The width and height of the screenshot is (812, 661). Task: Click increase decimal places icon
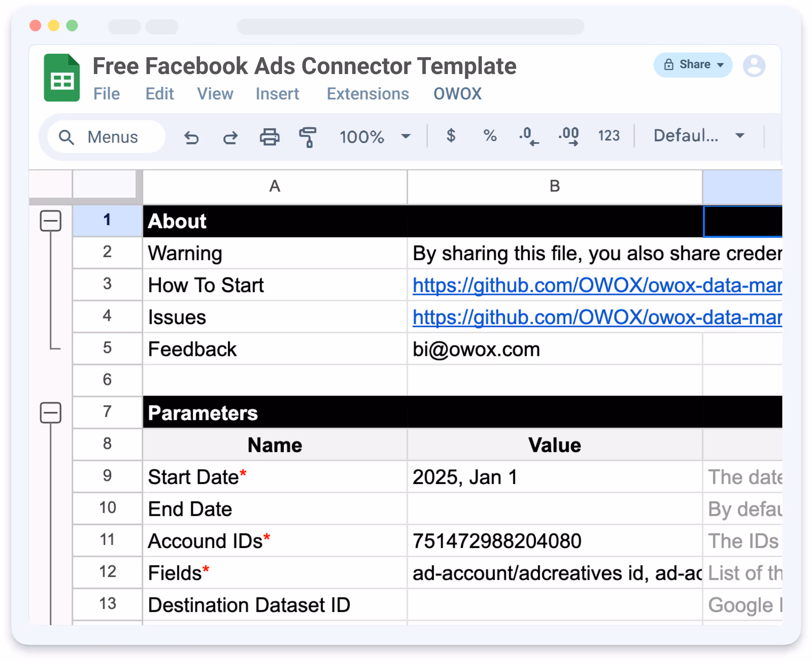point(568,136)
